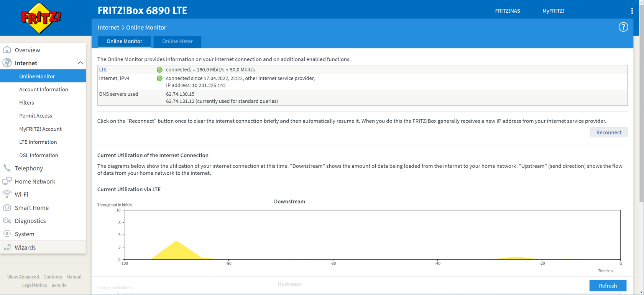Open Account Information page
This screenshot has height=295, width=644.
(44, 89)
